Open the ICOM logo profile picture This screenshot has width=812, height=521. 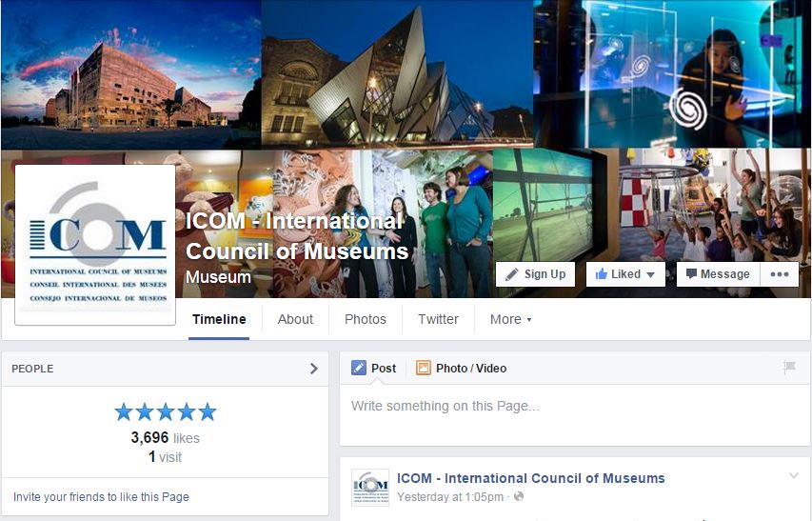95,246
